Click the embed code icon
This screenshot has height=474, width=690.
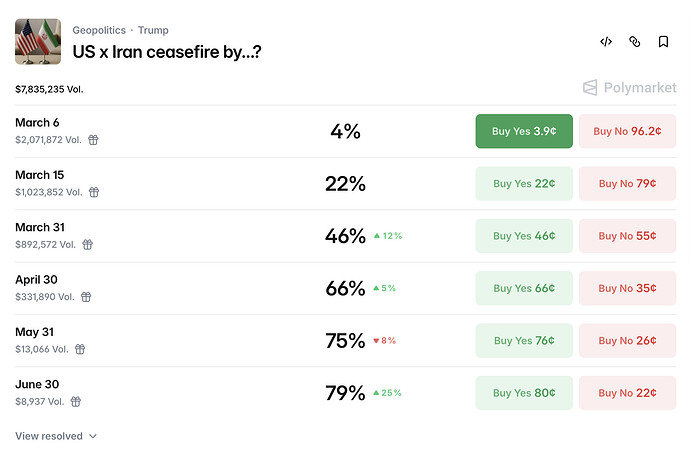tap(606, 42)
